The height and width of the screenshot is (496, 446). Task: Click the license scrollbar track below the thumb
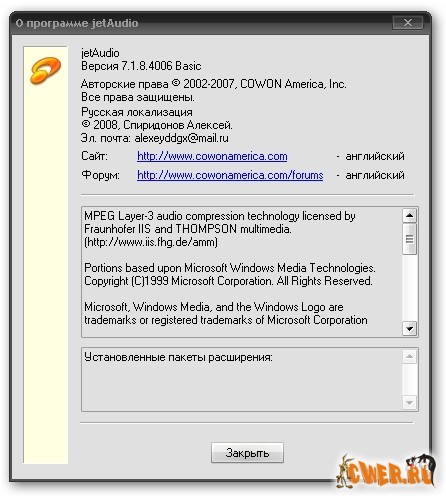point(409,288)
